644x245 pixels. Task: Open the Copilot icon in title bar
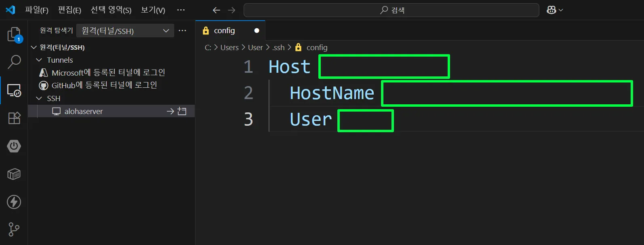pos(551,10)
